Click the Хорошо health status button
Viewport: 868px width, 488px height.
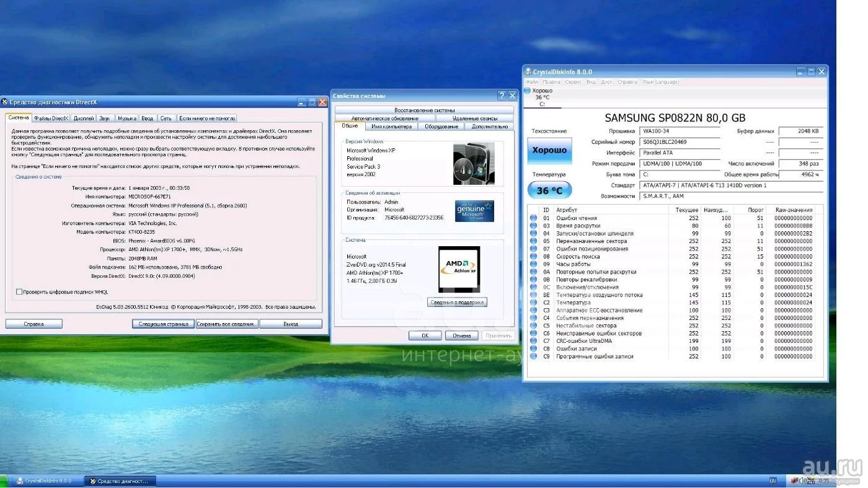coord(549,151)
